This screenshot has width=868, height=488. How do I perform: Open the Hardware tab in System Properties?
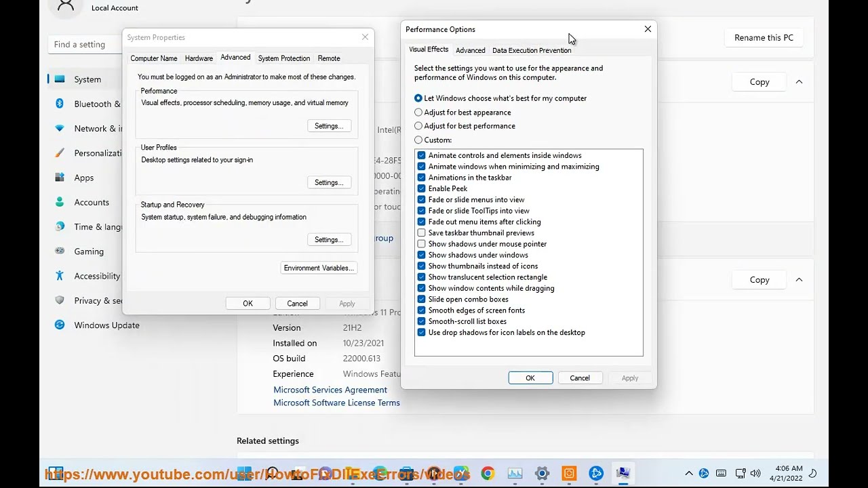click(199, 58)
